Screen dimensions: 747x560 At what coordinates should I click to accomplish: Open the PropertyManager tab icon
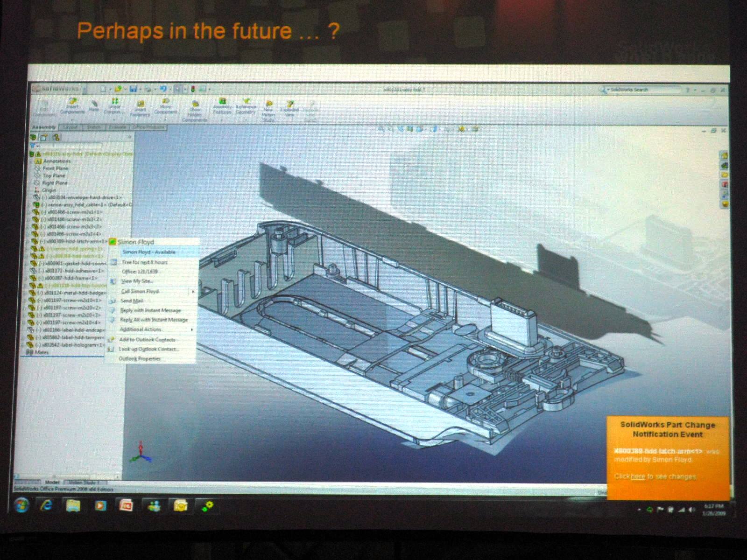click(x=44, y=137)
